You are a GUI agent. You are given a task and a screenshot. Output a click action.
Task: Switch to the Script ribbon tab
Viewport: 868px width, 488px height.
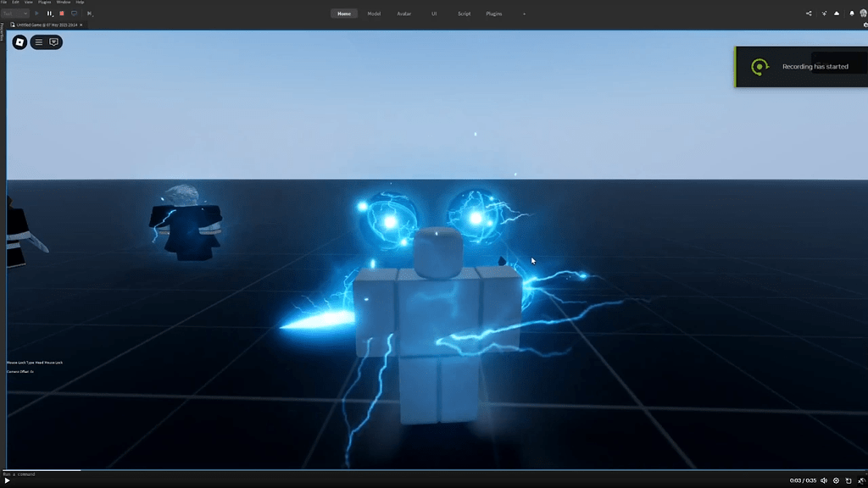click(464, 14)
